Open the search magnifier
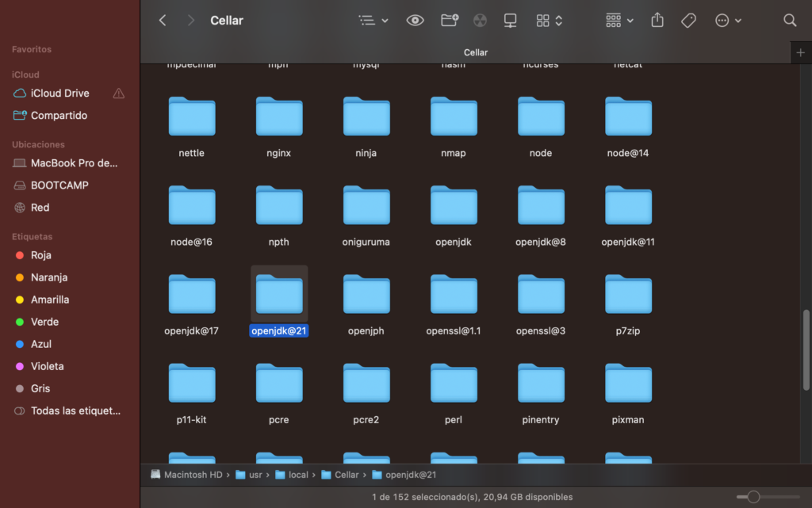 pos(790,21)
